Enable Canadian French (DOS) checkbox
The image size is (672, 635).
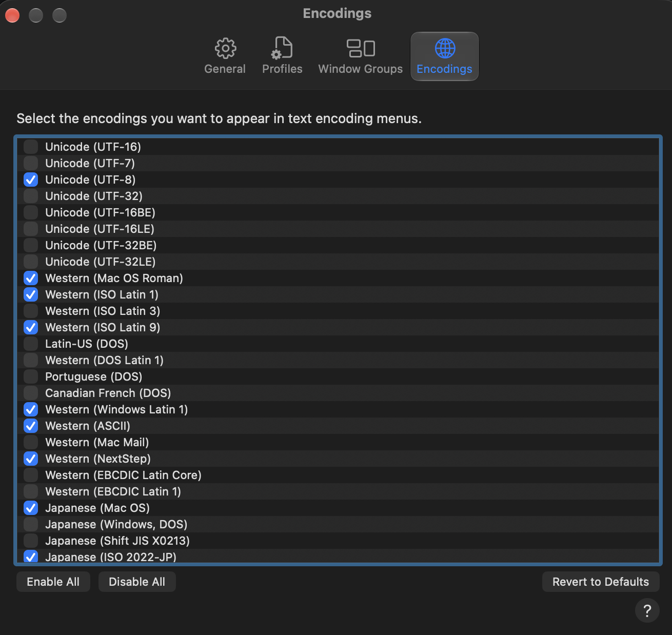point(31,393)
